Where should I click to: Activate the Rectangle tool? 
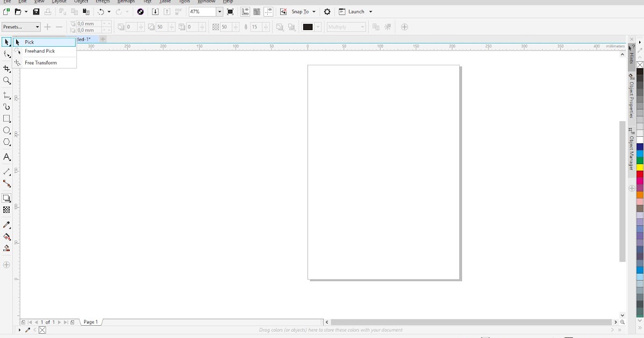tap(7, 119)
